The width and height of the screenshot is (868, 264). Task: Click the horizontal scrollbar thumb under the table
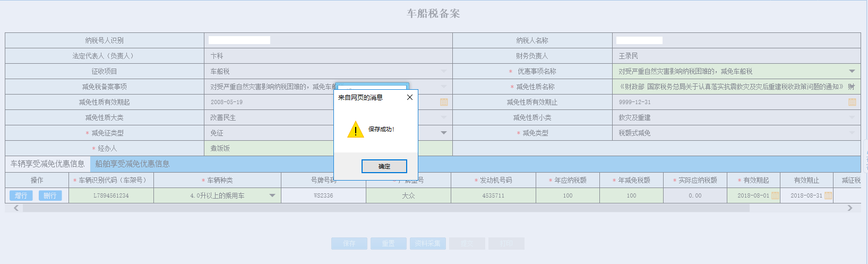[x=386, y=208]
